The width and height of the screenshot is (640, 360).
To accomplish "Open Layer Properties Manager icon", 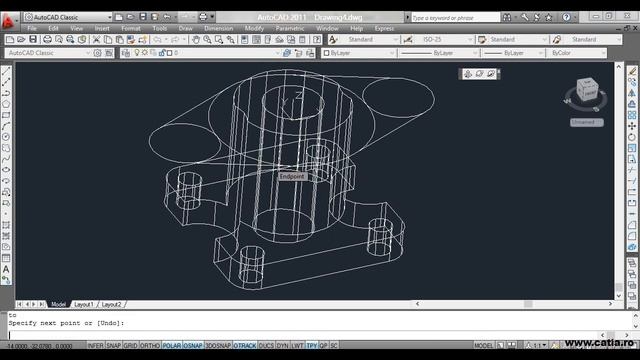I will click(126, 53).
